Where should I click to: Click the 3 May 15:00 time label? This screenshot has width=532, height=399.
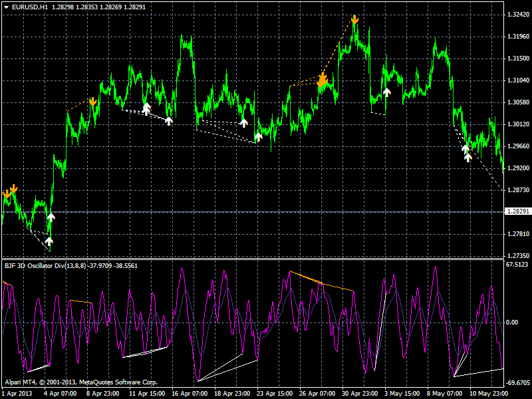coord(402,394)
